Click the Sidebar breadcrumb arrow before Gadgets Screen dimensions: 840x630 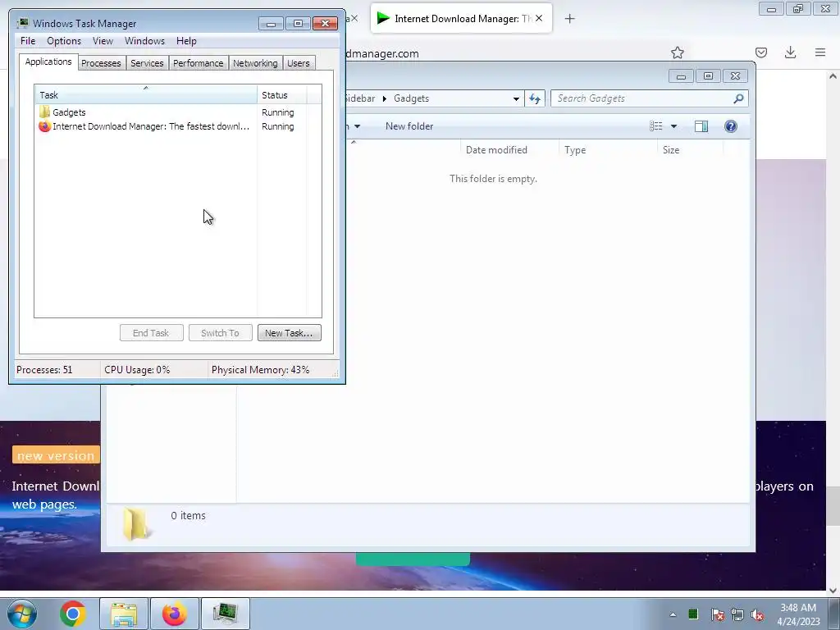[x=384, y=98]
